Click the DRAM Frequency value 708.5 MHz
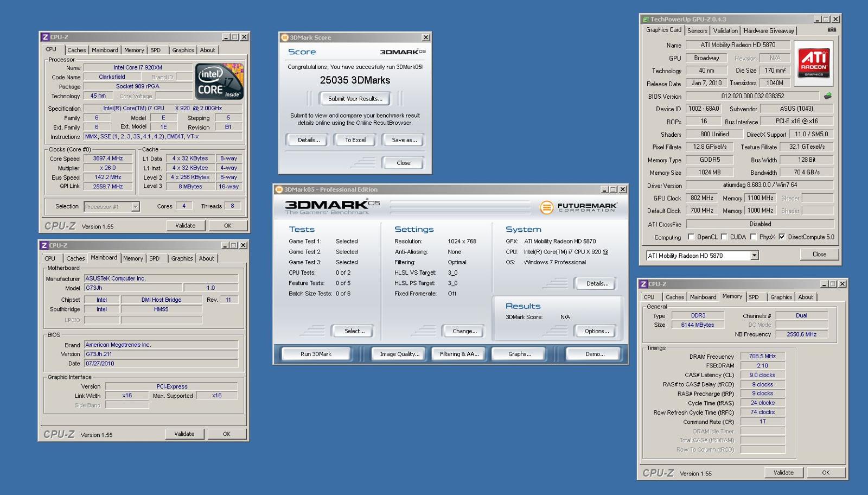Image resolution: width=868 pixels, height=495 pixels. (762, 357)
